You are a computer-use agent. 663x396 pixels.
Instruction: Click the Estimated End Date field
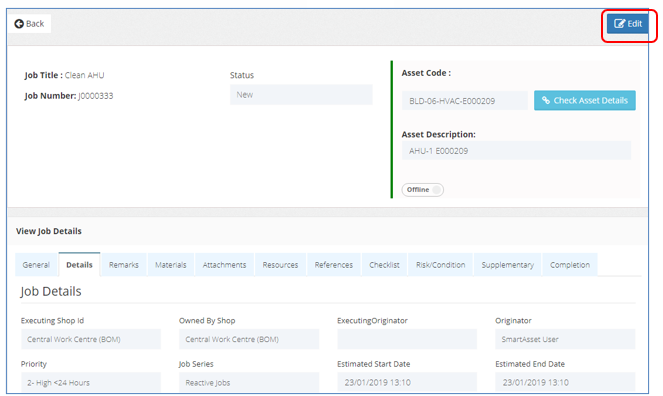tap(565, 382)
